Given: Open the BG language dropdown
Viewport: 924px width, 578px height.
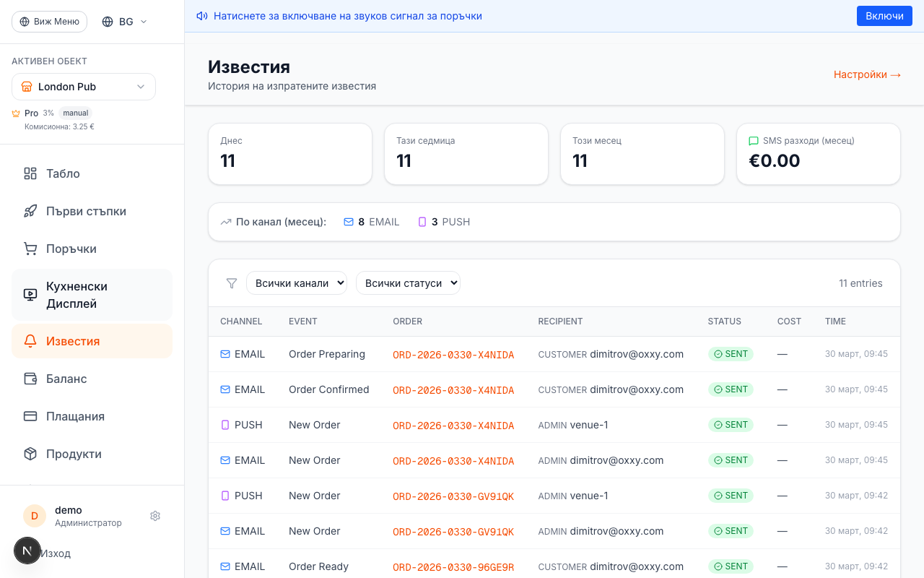Looking at the screenshot, I should click(125, 22).
